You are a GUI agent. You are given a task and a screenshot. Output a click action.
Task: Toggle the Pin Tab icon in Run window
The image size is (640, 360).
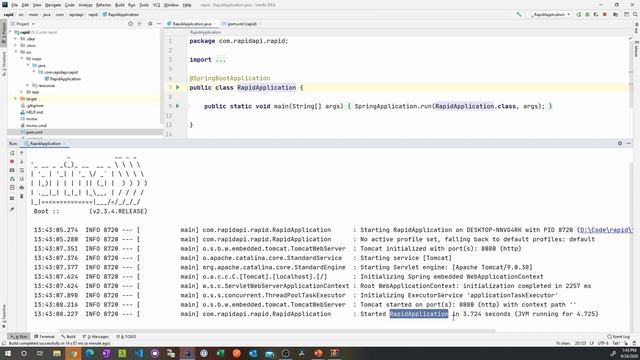coord(12,209)
